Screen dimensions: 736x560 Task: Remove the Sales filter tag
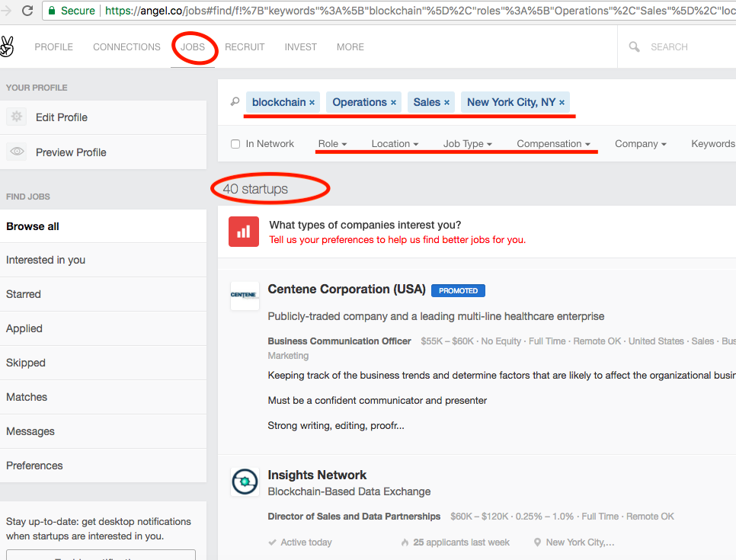pyautogui.click(x=446, y=102)
